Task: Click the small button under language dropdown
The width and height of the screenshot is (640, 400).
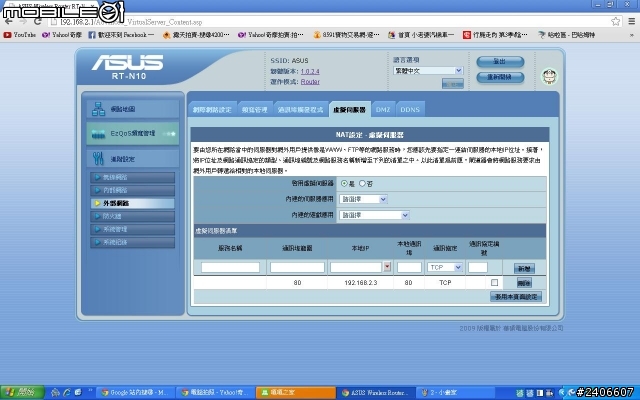Action: tap(453, 84)
